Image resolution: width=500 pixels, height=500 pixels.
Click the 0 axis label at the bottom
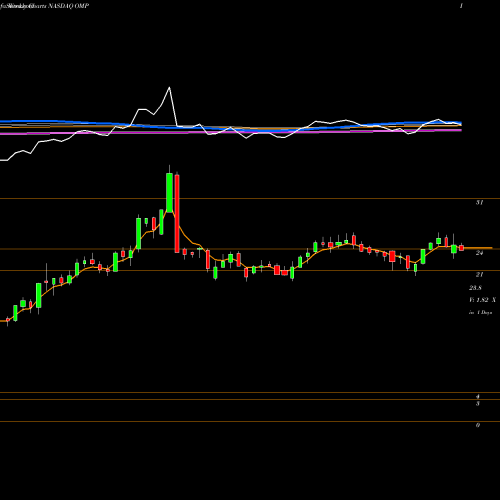coord(478,425)
